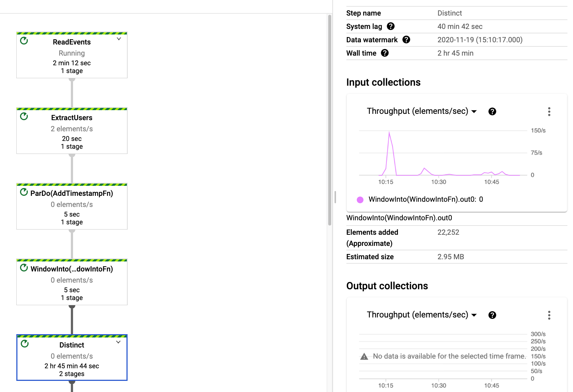Select the WindowInto(...dowIntoFn) pipeline step
This screenshot has width=573, height=392.
pyautogui.click(x=72, y=283)
